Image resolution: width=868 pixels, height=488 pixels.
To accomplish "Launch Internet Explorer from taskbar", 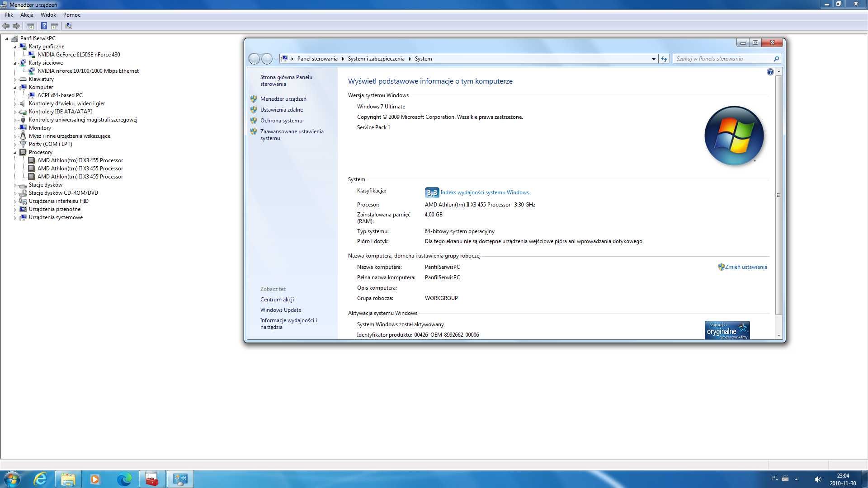I will tap(41, 479).
